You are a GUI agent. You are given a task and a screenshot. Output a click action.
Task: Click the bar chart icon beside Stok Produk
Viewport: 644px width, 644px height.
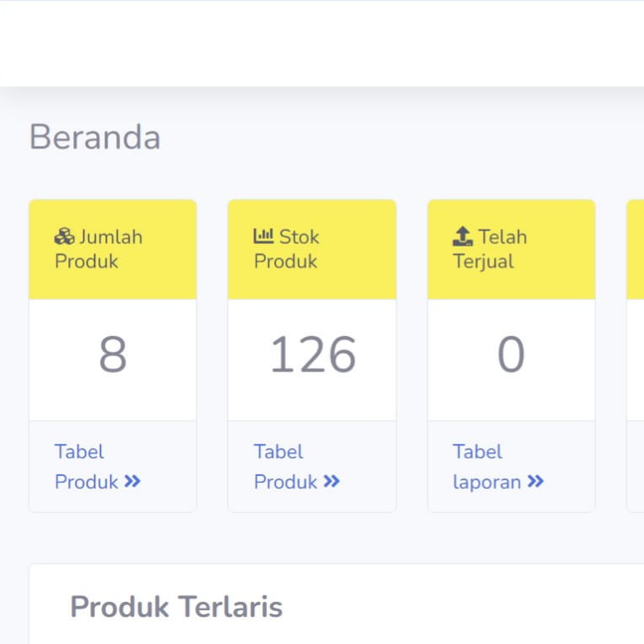[263, 236]
